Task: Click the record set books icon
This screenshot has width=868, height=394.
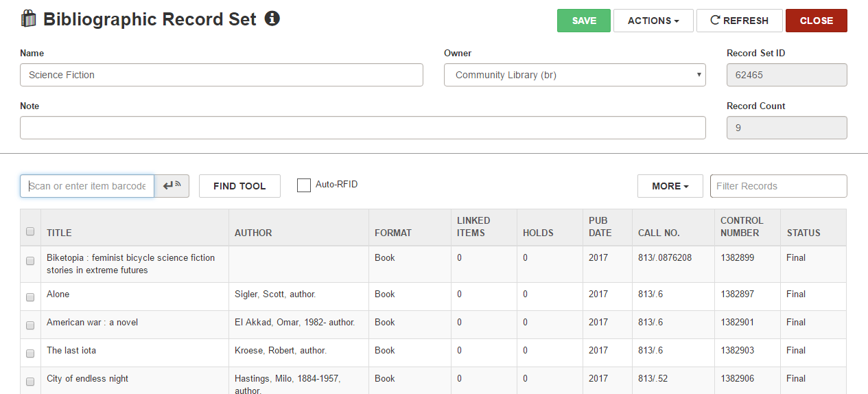Action: tap(28, 19)
